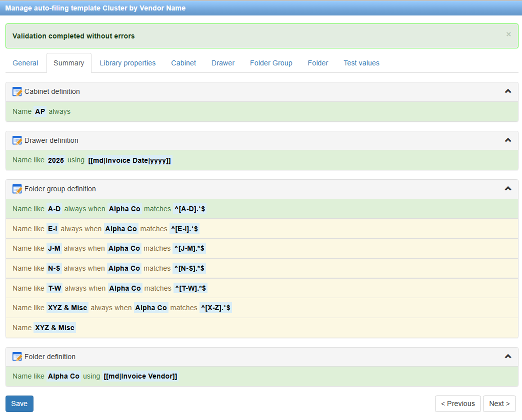Go back using the Previous button
This screenshot has width=522, height=420.
(457, 404)
